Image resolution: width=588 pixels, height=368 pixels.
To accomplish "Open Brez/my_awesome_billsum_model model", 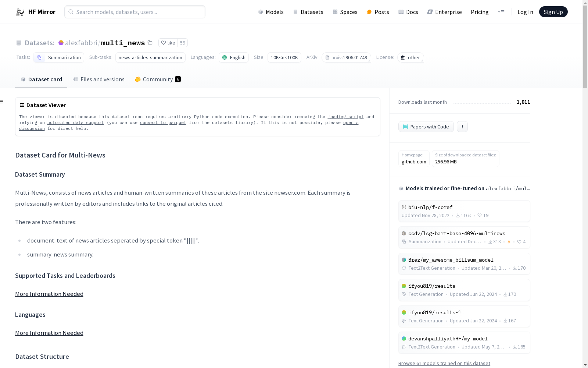I will click(464, 264).
